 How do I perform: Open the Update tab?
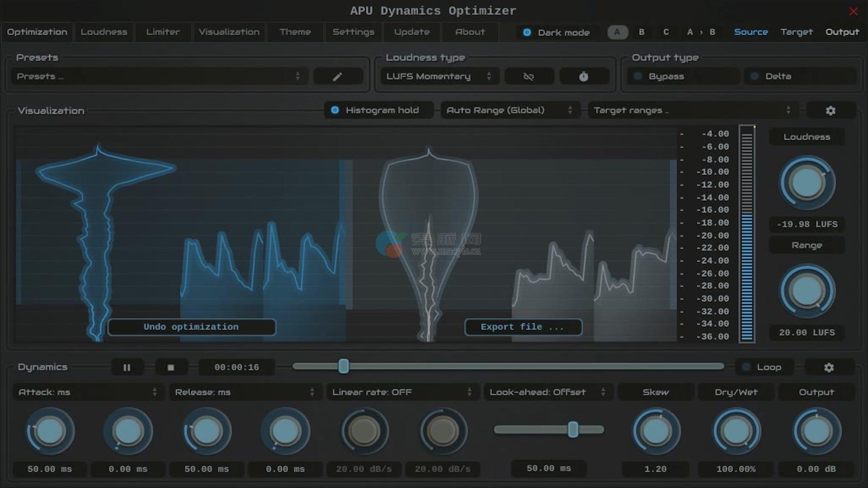click(x=412, y=32)
